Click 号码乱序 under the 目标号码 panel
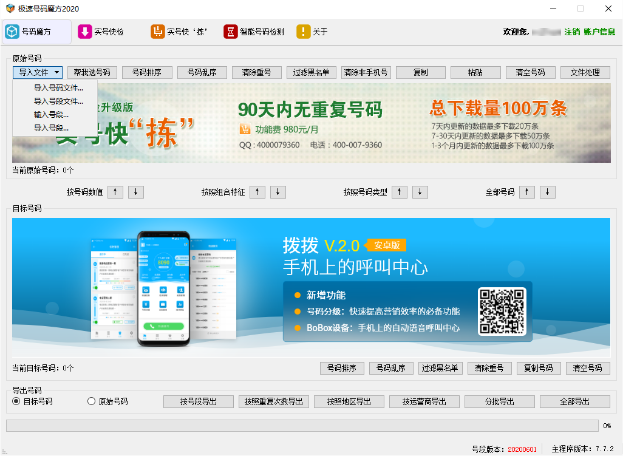Image resolution: width=623 pixels, height=456 pixels. coord(391,368)
